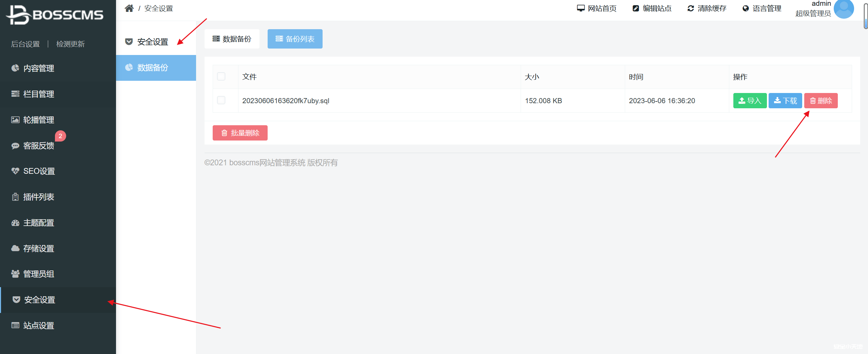
Task: Click the edit icon beside 编辑站点
Action: [636, 8]
